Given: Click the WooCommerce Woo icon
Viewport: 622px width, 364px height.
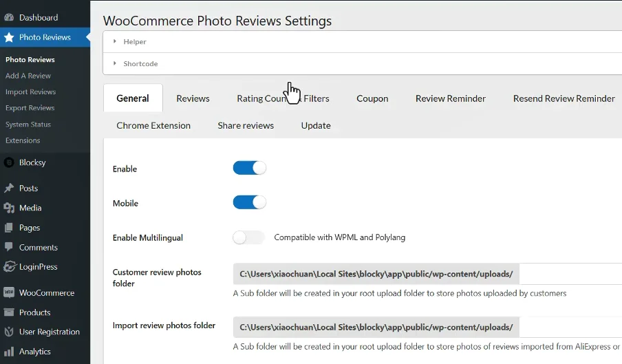Looking at the screenshot, I should click(9, 292).
